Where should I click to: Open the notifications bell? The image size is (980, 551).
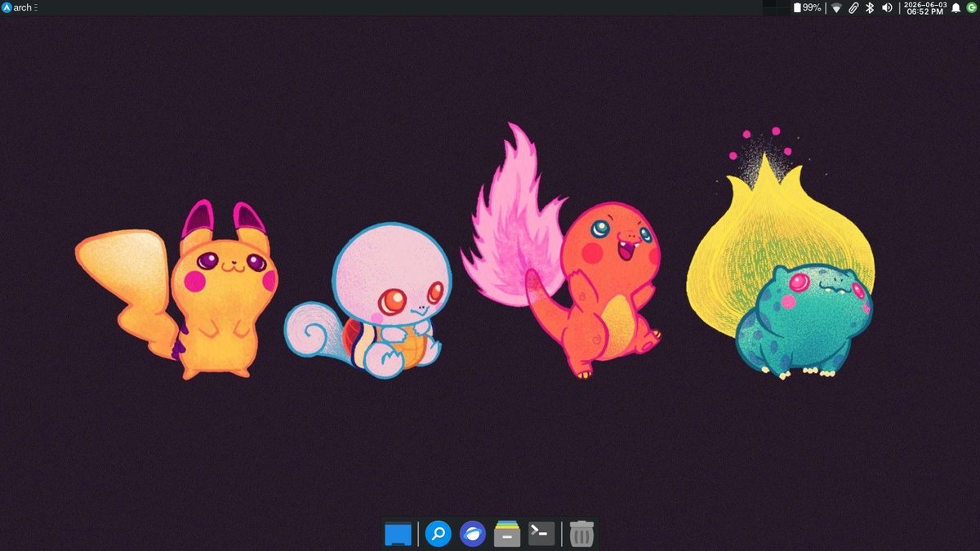click(x=955, y=7)
